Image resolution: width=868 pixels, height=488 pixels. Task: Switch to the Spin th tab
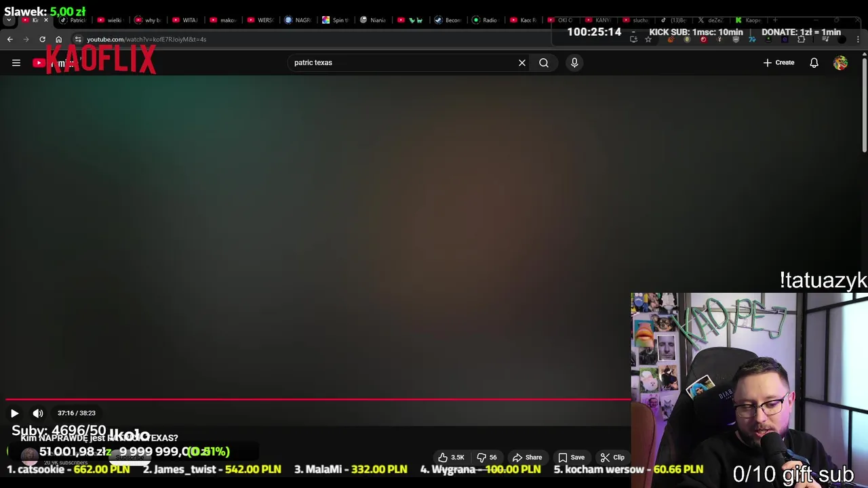pos(335,20)
